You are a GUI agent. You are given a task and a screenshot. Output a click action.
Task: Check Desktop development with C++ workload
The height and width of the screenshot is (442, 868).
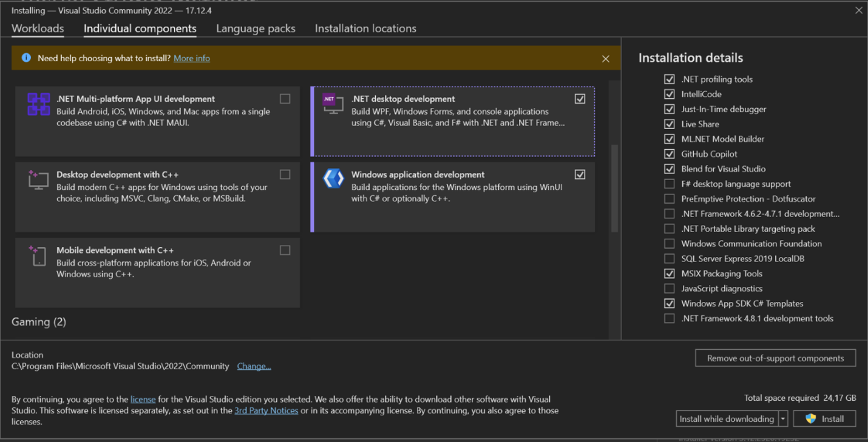(x=285, y=175)
